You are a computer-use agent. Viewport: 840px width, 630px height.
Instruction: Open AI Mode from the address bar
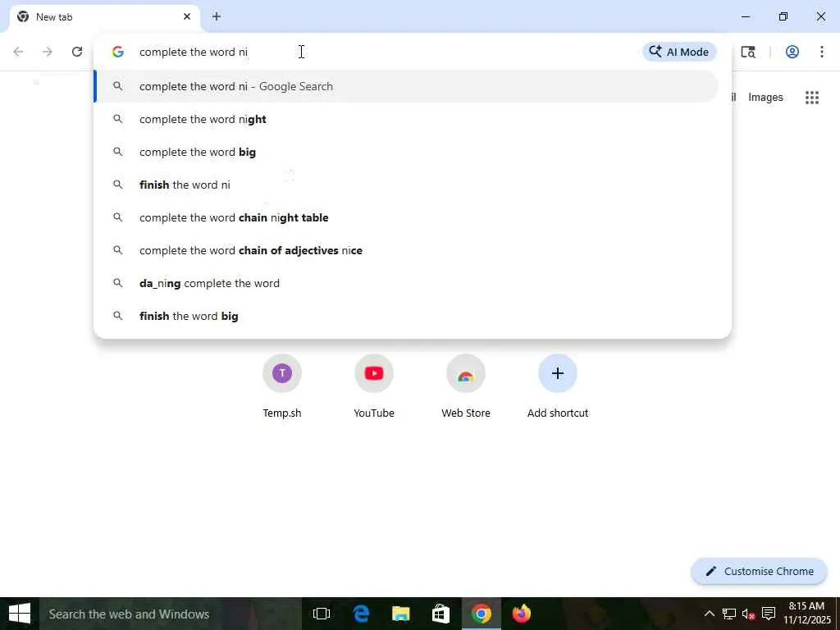[x=678, y=52]
